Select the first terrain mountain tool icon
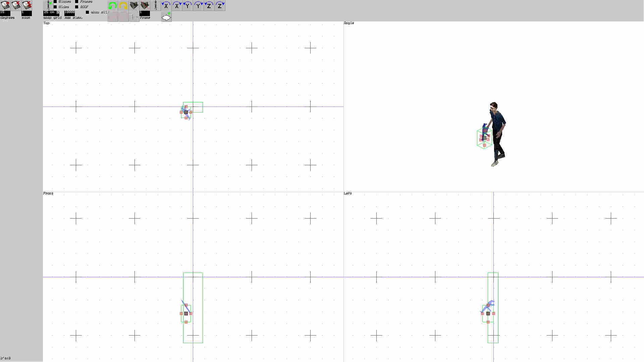644x362 pixels. pos(134,5)
